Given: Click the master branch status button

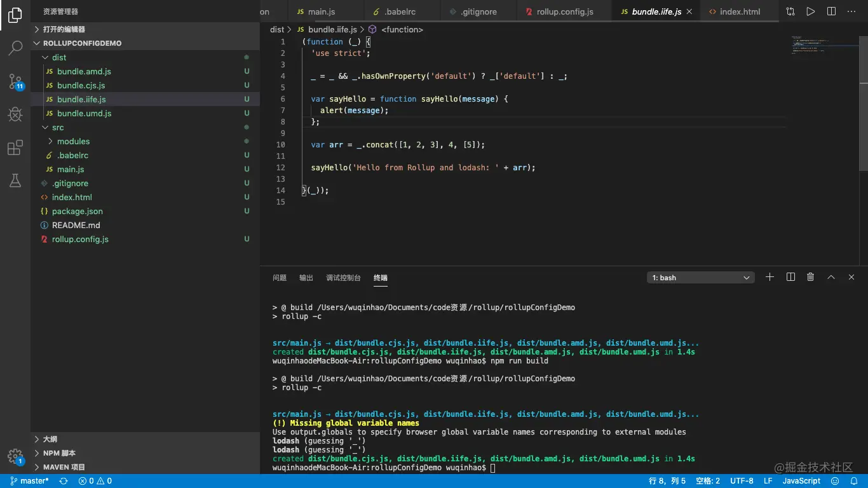Looking at the screenshot, I should click(30, 481).
